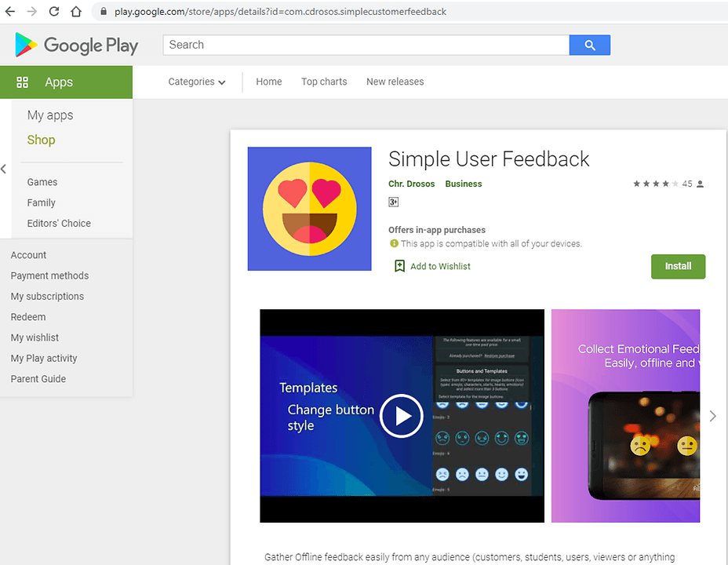Click the green Install button

tap(678, 267)
